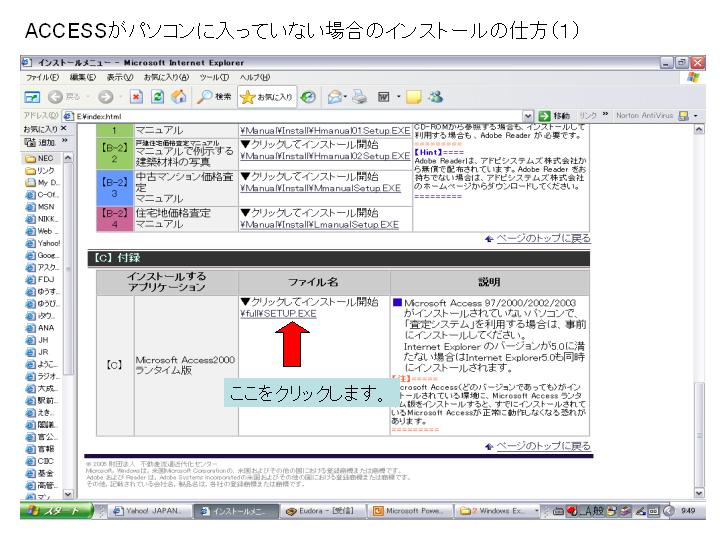
Task: Switch to the Yahoo! JAPAN taskbar window
Action: [x=150, y=511]
